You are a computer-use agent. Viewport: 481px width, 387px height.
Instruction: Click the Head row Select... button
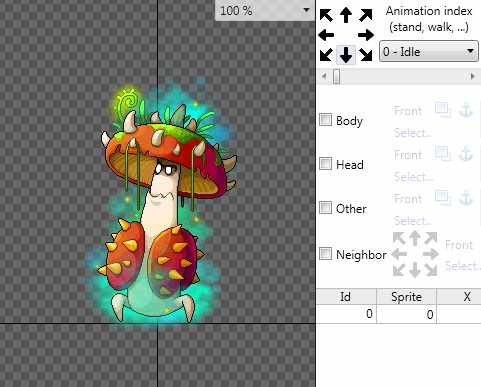tap(413, 177)
